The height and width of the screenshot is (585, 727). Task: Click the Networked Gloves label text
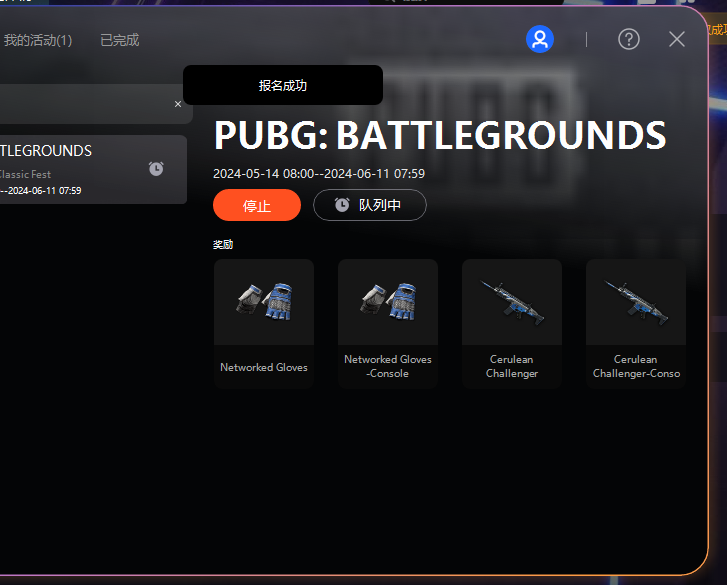[264, 367]
